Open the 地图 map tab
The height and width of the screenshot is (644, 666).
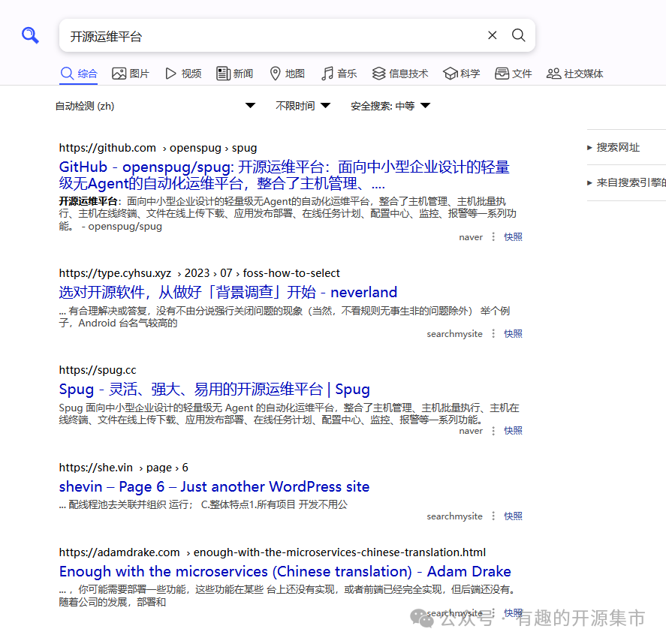[287, 74]
